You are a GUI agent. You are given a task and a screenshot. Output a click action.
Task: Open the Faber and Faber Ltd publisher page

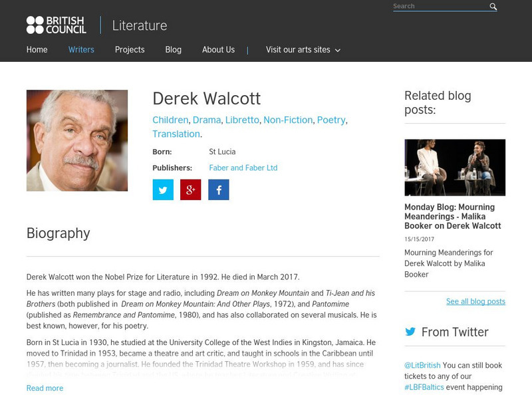243,167
